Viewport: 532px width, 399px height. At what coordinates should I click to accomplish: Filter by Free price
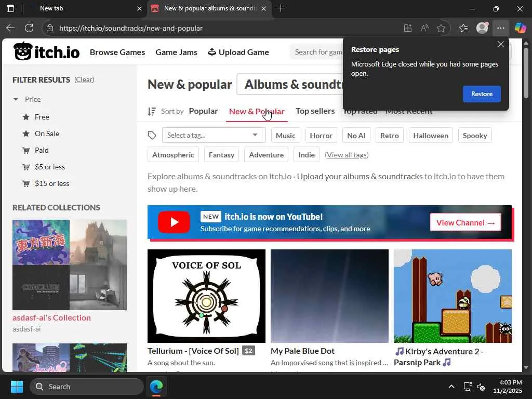coord(42,117)
